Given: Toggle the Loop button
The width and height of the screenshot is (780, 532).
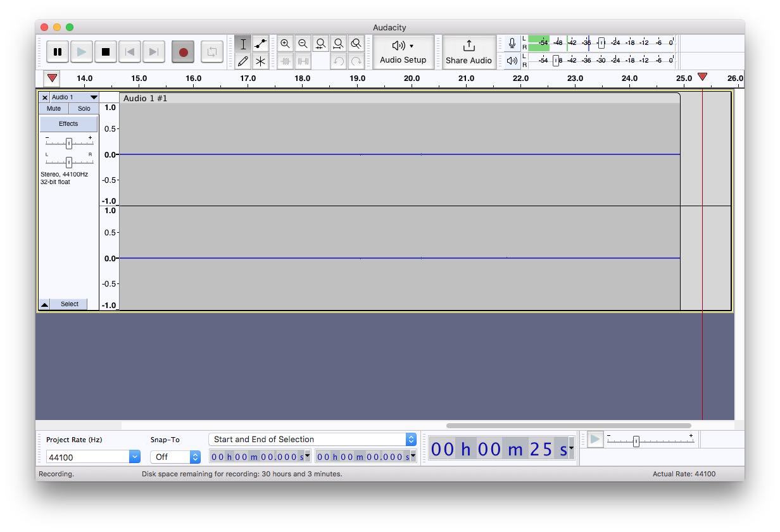Looking at the screenshot, I should pyautogui.click(x=211, y=52).
